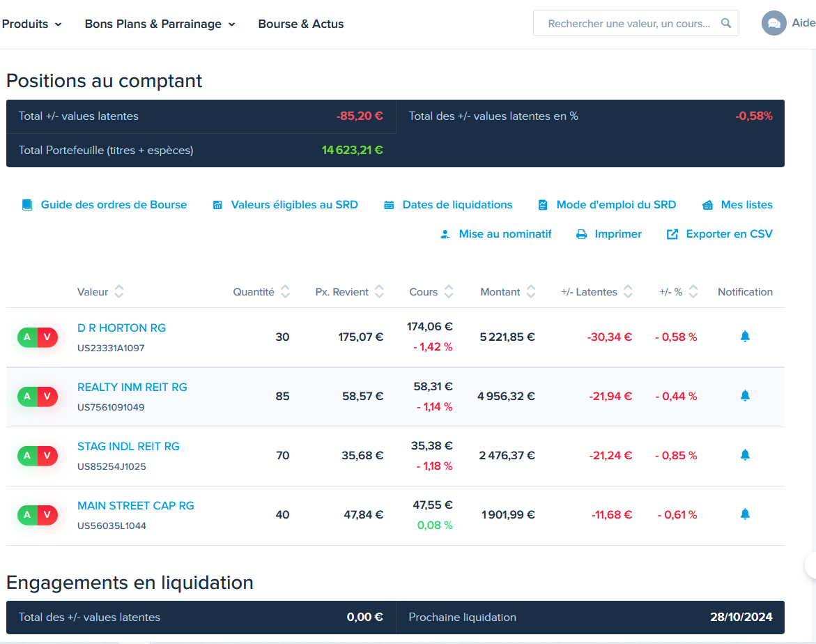Click the notification bell for REALTY INM REIT RG

(745, 396)
